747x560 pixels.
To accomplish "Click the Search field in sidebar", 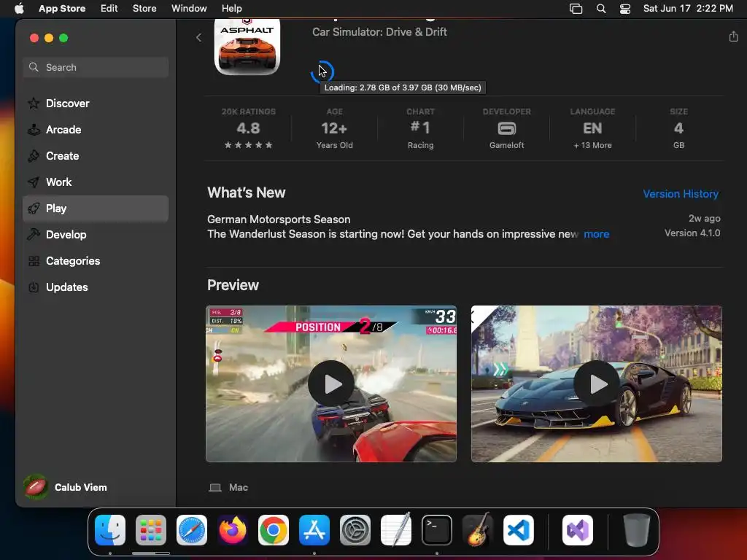I will (96, 67).
